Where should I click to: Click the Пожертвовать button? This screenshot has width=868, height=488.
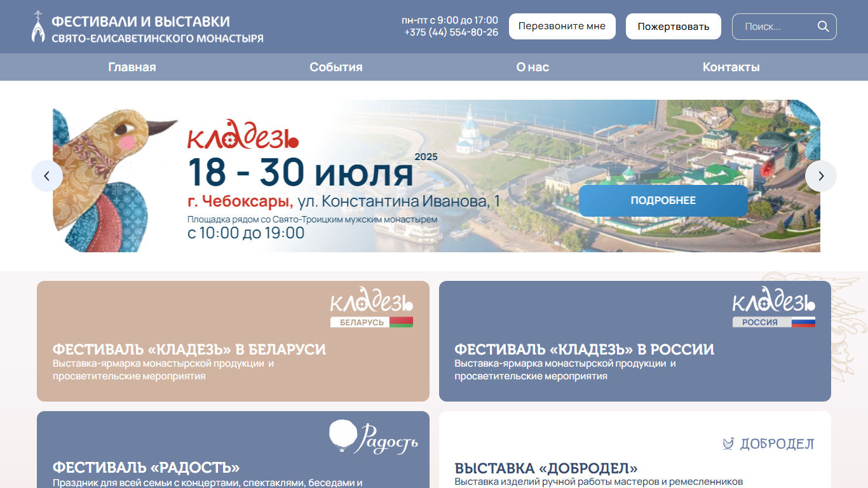[x=674, y=27]
